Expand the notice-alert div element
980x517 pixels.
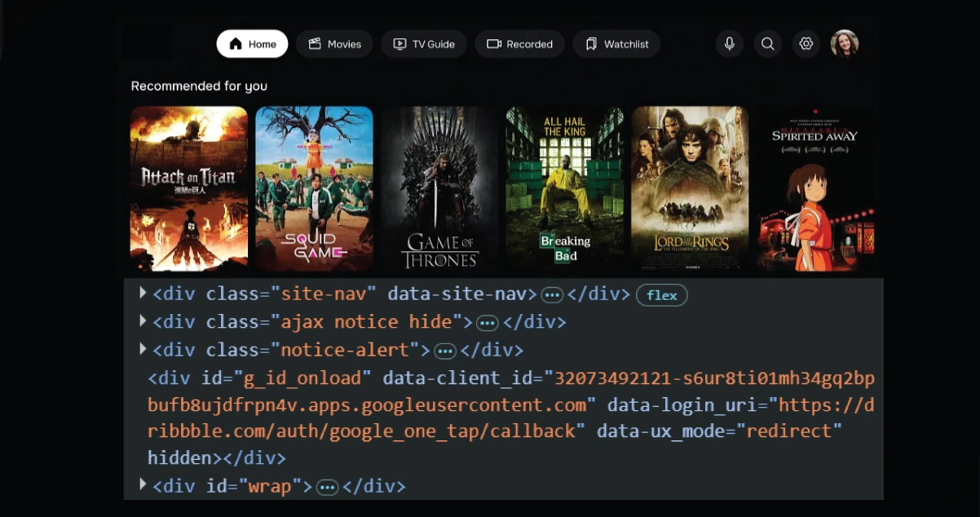tap(142, 349)
